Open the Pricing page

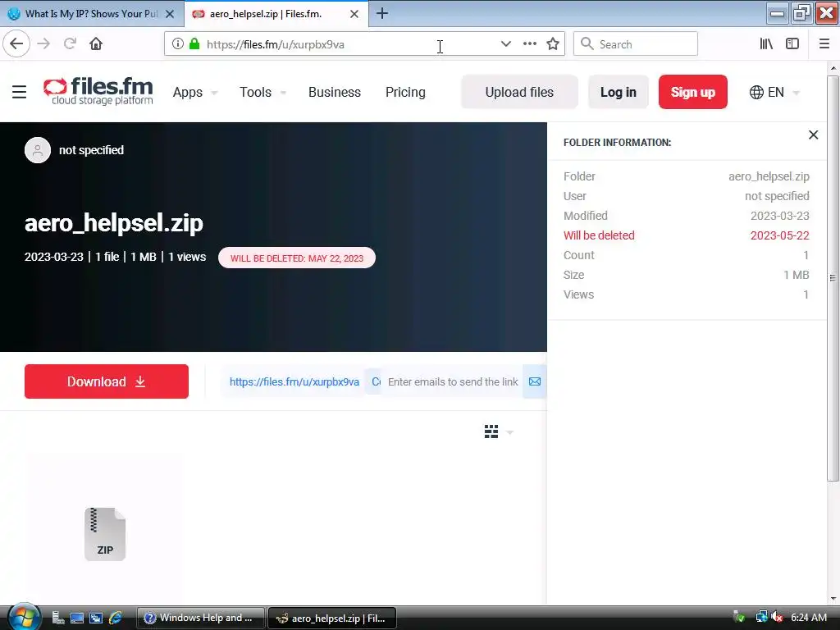coord(405,92)
